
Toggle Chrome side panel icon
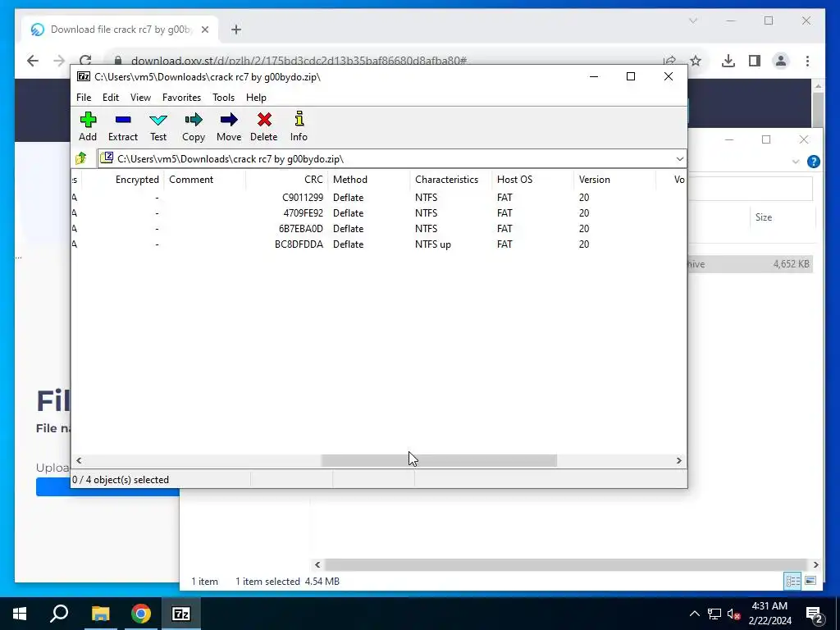tap(755, 61)
